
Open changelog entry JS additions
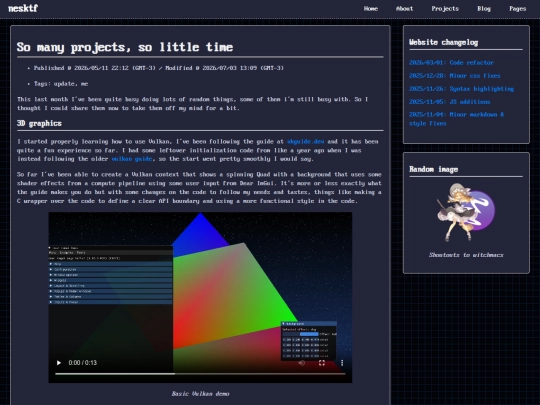click(449, 102)
